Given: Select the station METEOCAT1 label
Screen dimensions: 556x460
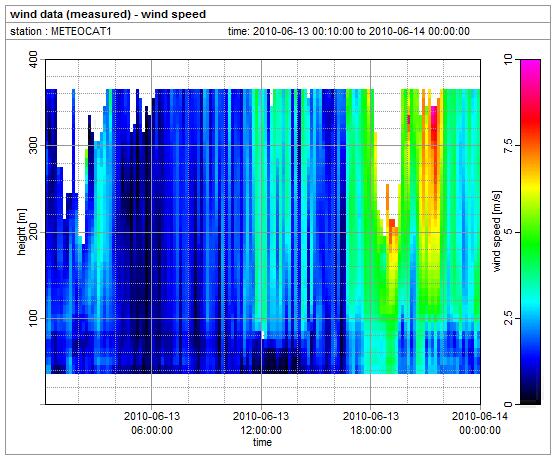Looking at the screenshot, I should [x=61, y=31].
